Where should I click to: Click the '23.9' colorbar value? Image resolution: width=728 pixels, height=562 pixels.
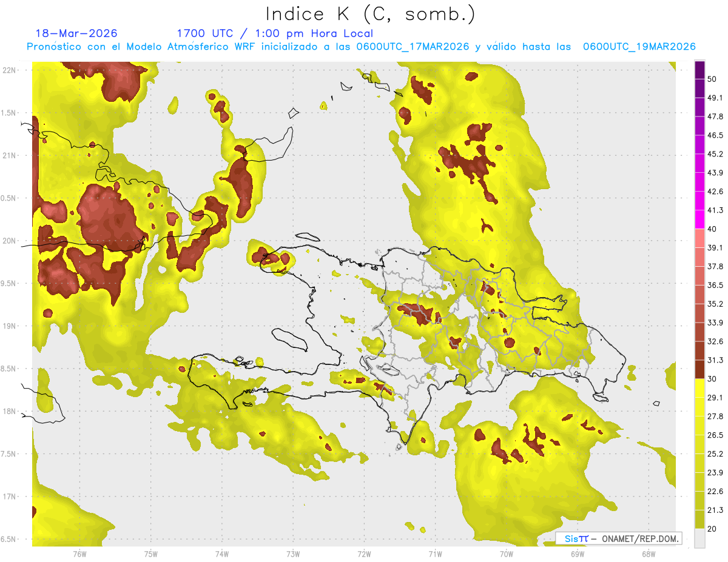(x=715, y=473)
